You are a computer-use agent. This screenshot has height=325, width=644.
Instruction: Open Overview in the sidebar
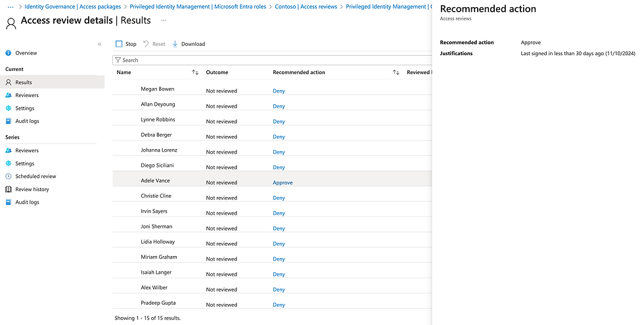26,53
